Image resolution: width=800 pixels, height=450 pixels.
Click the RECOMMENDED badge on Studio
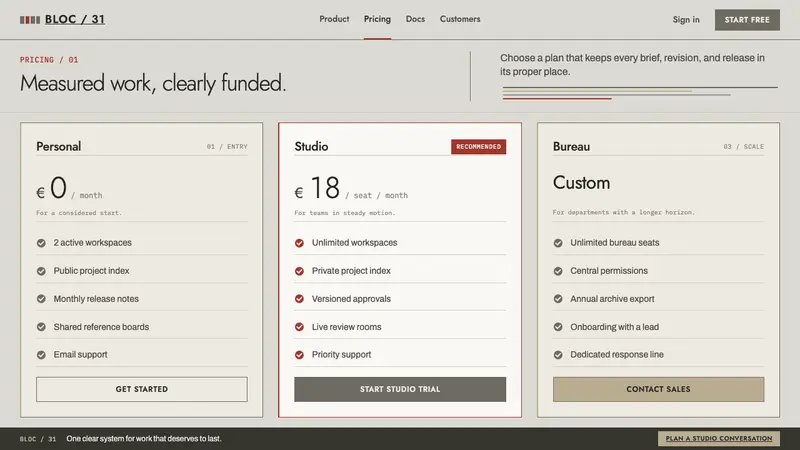click(x=479, y=146)
